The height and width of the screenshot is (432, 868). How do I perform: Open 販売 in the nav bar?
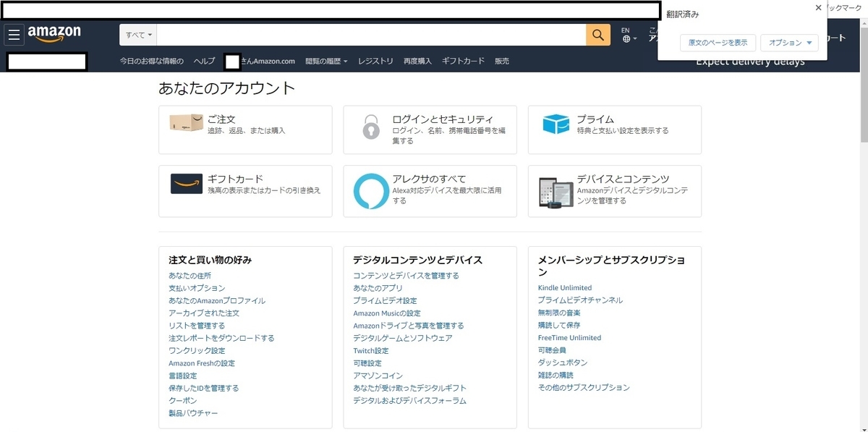[502, 62]
